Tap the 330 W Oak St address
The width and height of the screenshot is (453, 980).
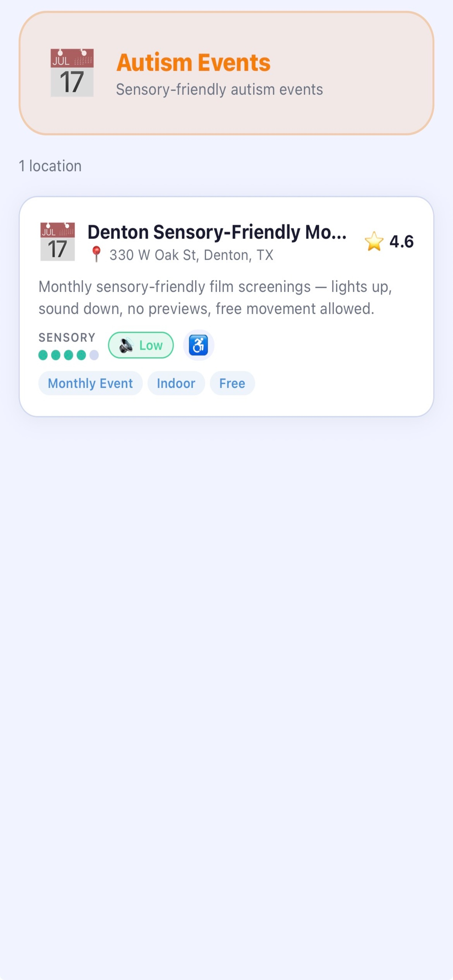click(191, 255)
